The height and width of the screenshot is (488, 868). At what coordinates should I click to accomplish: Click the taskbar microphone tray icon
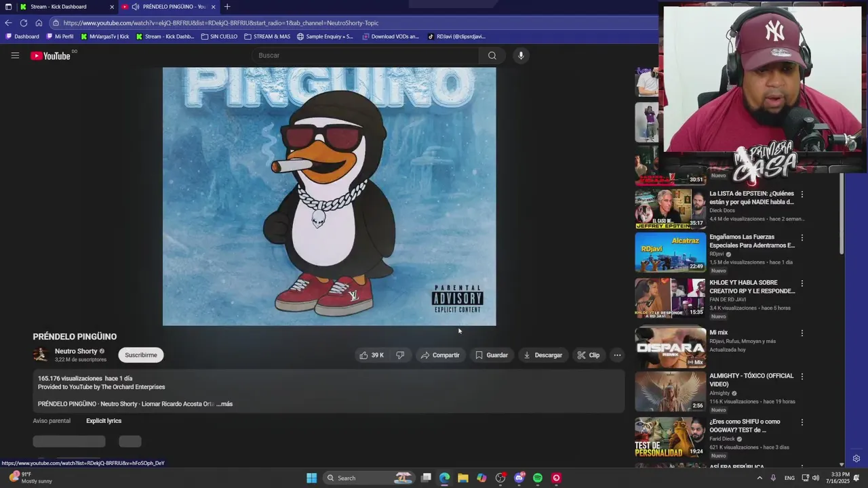click(773, 478)
